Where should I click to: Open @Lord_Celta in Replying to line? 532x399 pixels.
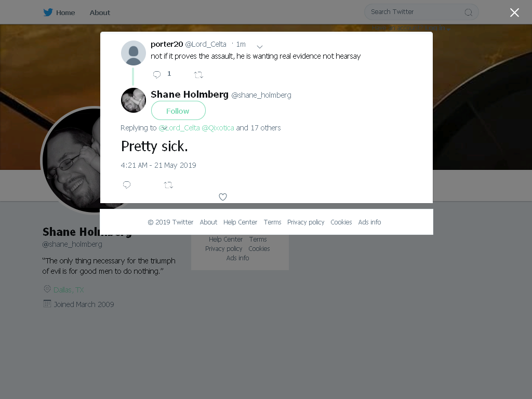coord(179,128)
